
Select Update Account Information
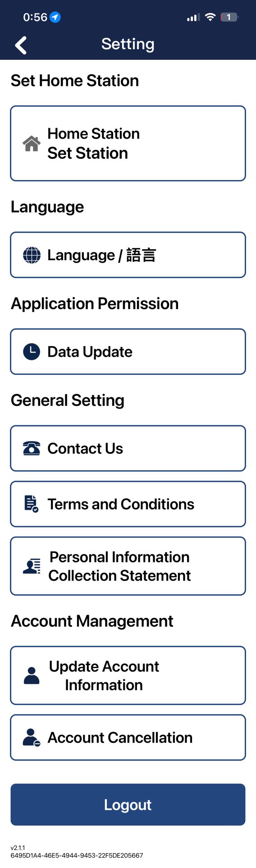click(128, 675)
